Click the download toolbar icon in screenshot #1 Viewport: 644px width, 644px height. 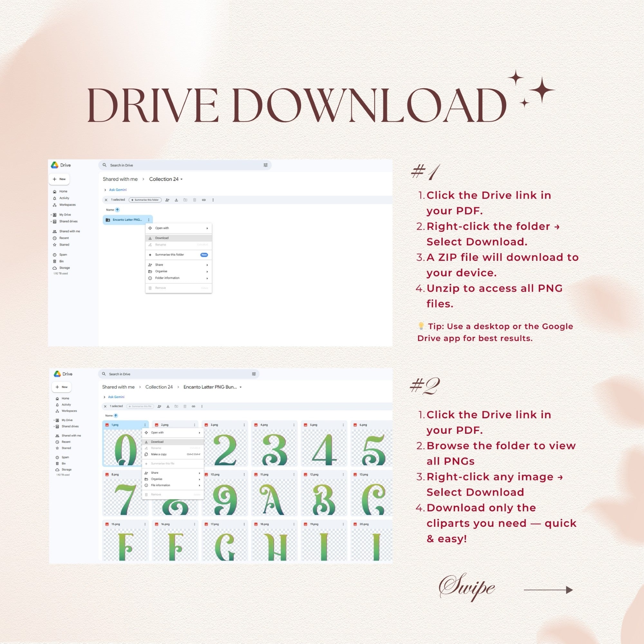click(176, 200)
